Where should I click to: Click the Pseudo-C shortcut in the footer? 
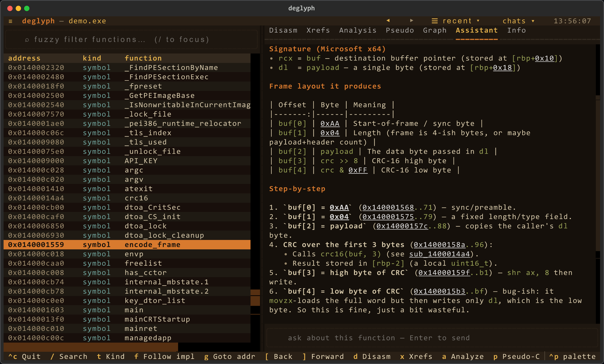[x=516, y=356]
